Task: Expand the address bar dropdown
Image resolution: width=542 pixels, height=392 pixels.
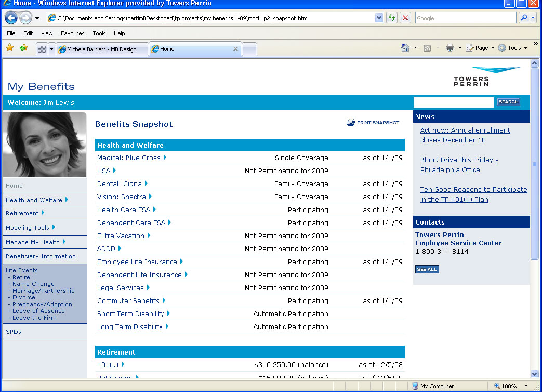Action: pos(379,18)
